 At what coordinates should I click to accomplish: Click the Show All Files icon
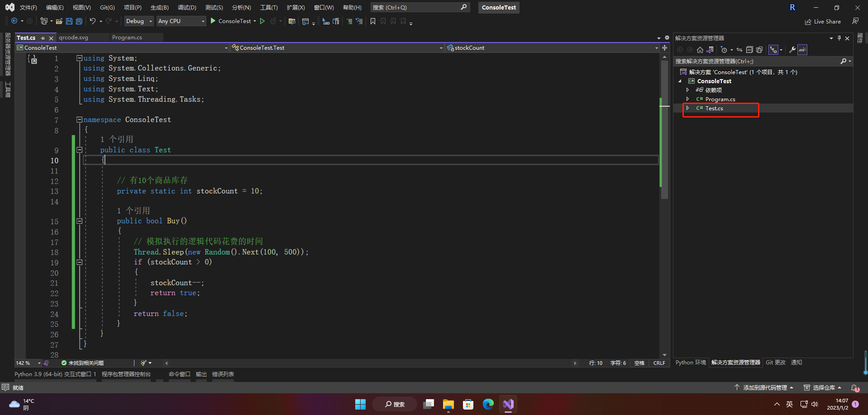pyautogui.click(x=759, y=50)
